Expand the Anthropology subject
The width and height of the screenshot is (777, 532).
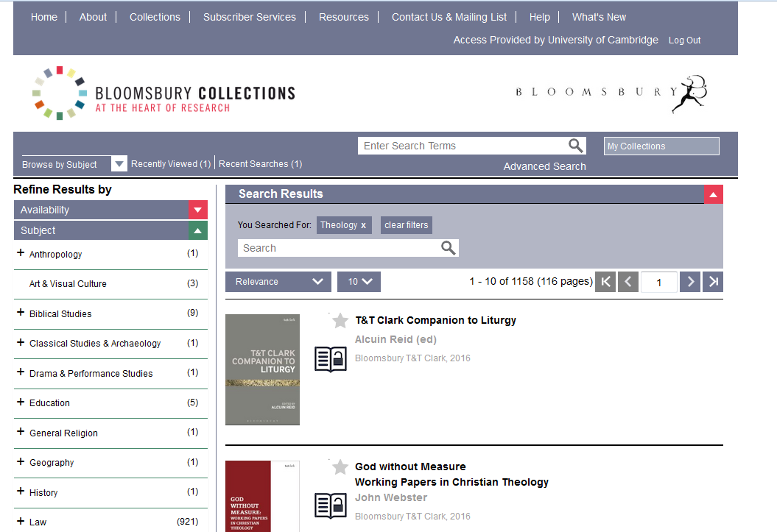[21, 253]
